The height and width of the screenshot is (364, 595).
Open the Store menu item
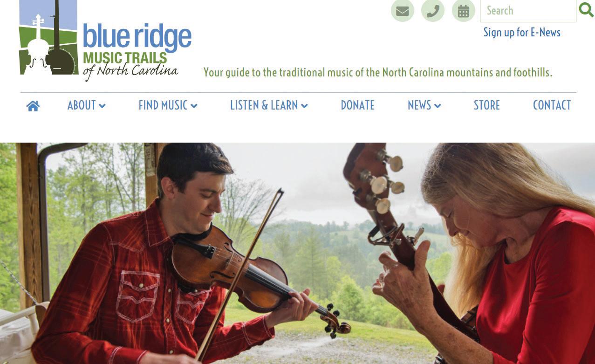486,105
